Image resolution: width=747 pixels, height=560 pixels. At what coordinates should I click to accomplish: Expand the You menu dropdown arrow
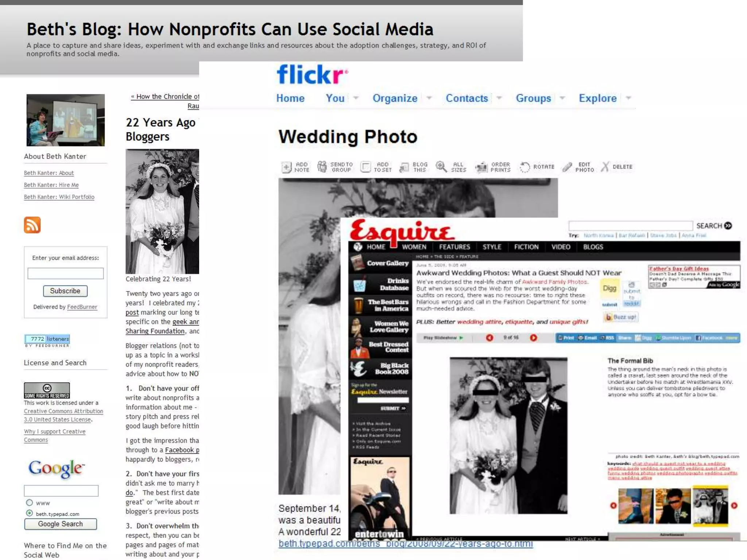356,98
